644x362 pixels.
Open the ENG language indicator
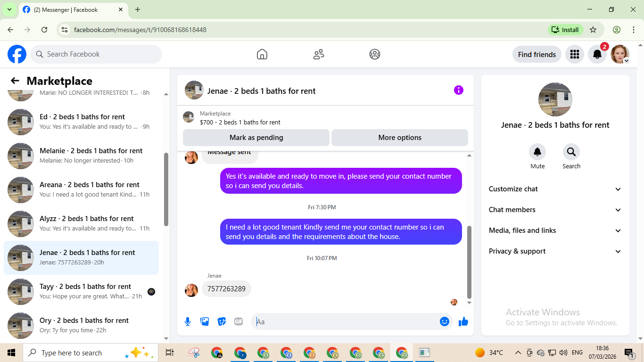coord(577,353)
